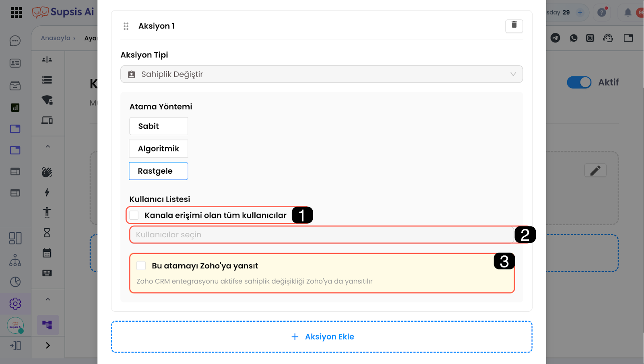Select the Algoritmik assignment method

pyautogui.click(x=159, y=149)
